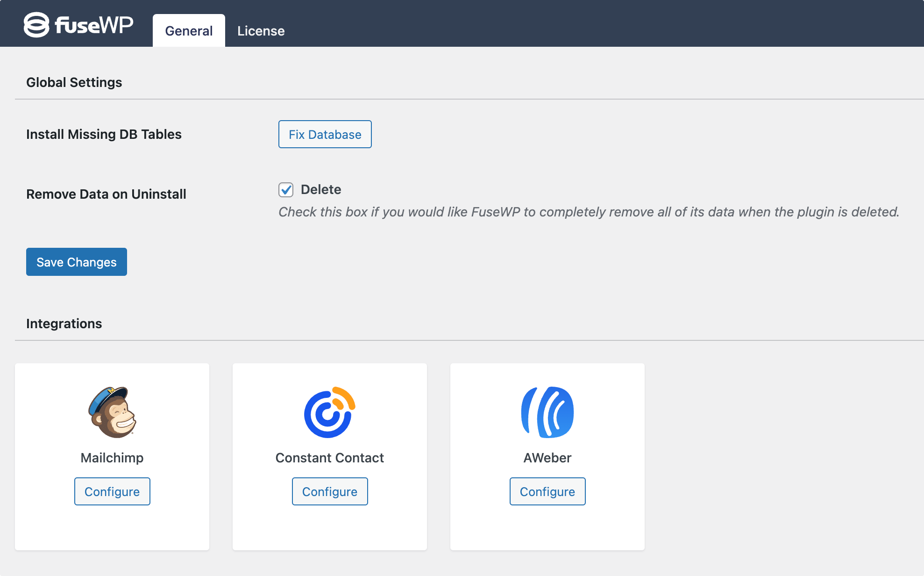Save Changes to global settings
This screenshot has height=576, width=924.
(77, 262)
